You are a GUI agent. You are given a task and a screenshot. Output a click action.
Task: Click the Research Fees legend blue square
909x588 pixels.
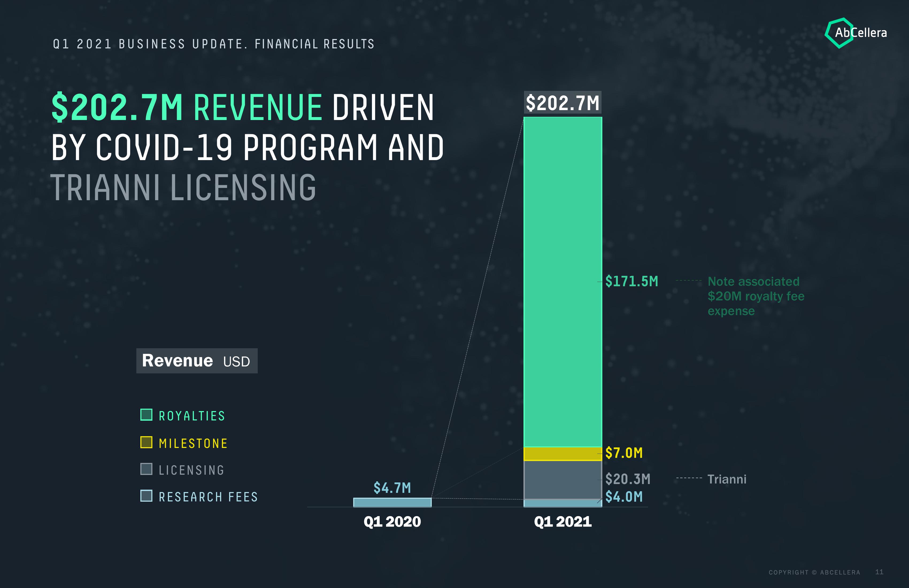pyautogui.click(x=146, y=496)
